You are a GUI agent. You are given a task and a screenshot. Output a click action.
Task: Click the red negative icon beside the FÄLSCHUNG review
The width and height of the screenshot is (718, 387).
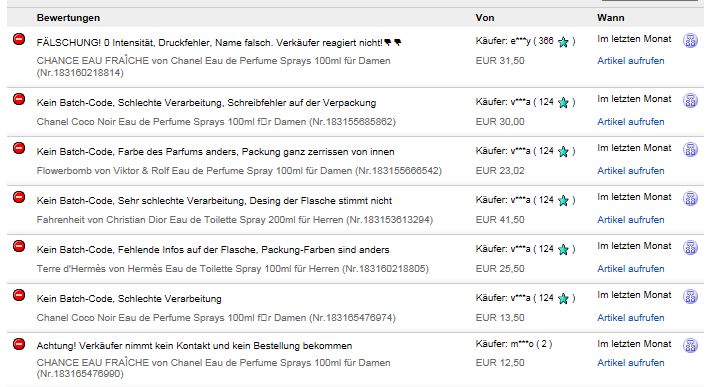pyautogui.click(x=19, y=39)
